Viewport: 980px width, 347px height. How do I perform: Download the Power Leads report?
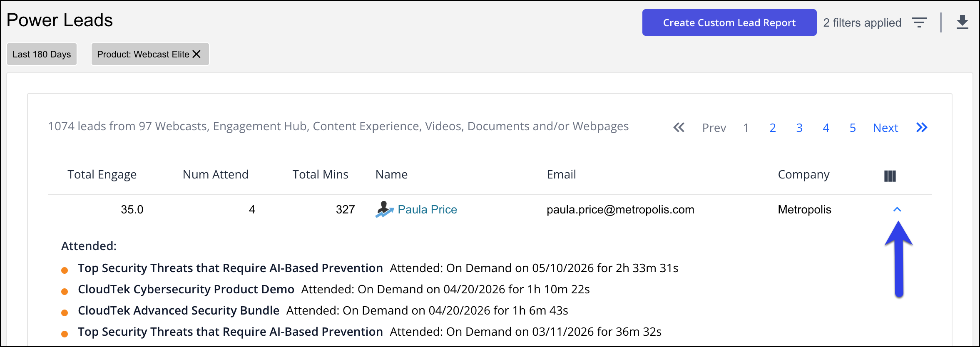(x=962, y=22)
